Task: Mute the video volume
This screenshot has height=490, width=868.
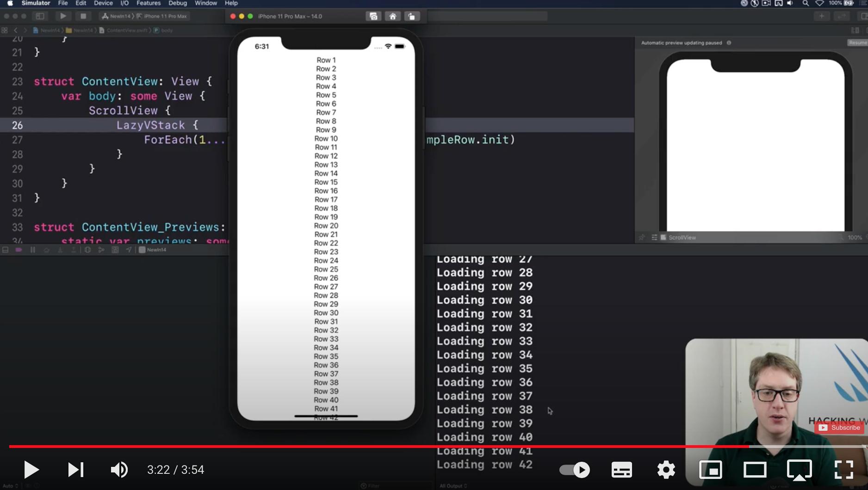Action: [x=119, y=470]
